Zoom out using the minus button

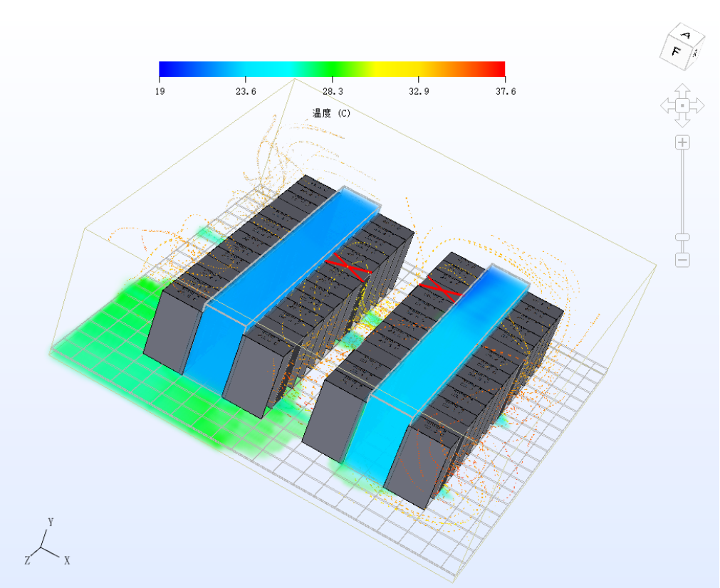pyautogui.click(x=682, y=260)
